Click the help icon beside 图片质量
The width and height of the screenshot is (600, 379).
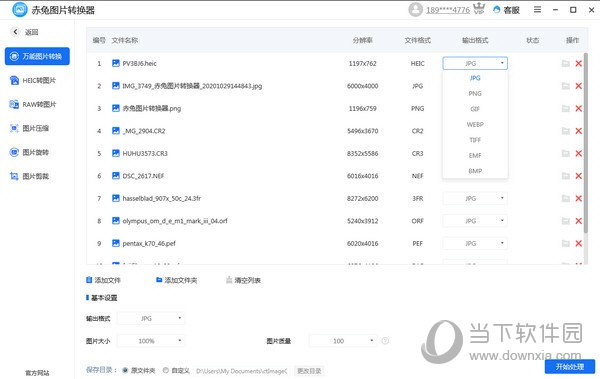[385, 341]
